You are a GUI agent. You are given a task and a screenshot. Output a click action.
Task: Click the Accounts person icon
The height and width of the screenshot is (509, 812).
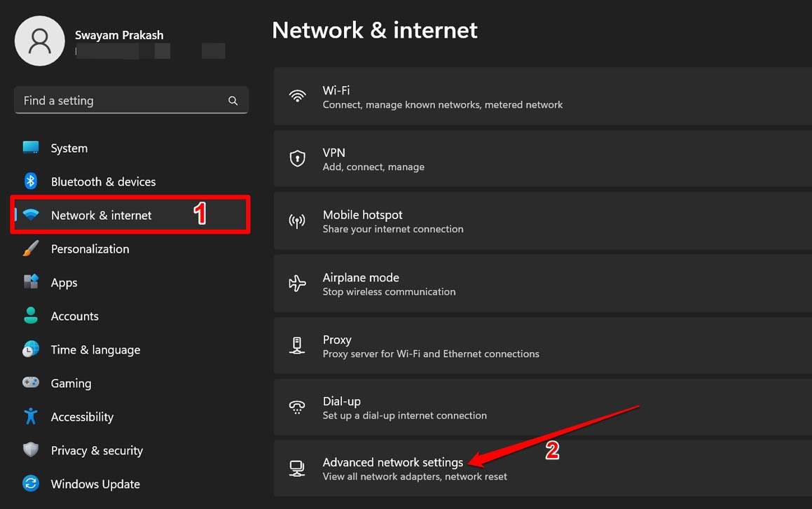[x=31, y=316]
